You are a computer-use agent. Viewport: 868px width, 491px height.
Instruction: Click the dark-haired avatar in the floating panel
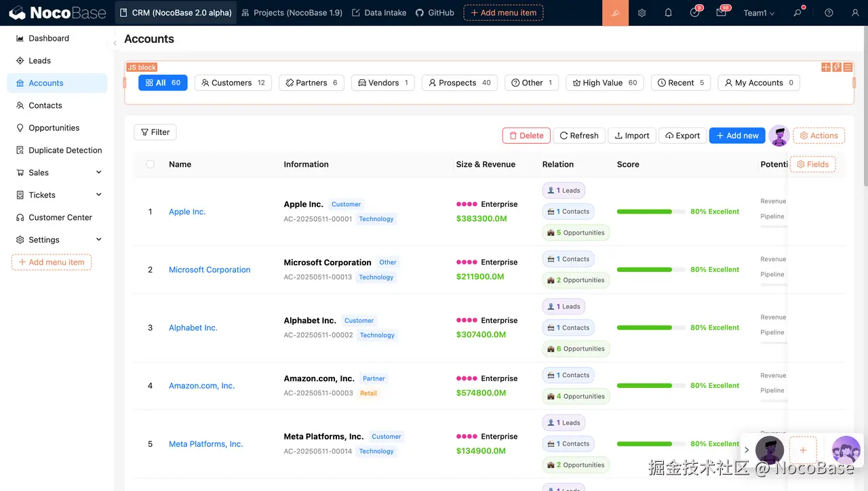point(770,450)
